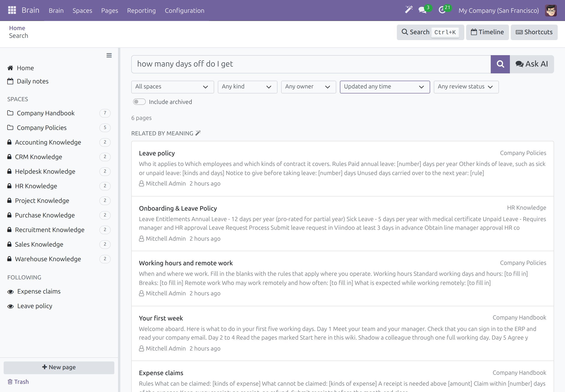Viewport: 565px width, 392px height.
Task: Open the My Company (San Francisco) switcher
Action: coord(498,10)
